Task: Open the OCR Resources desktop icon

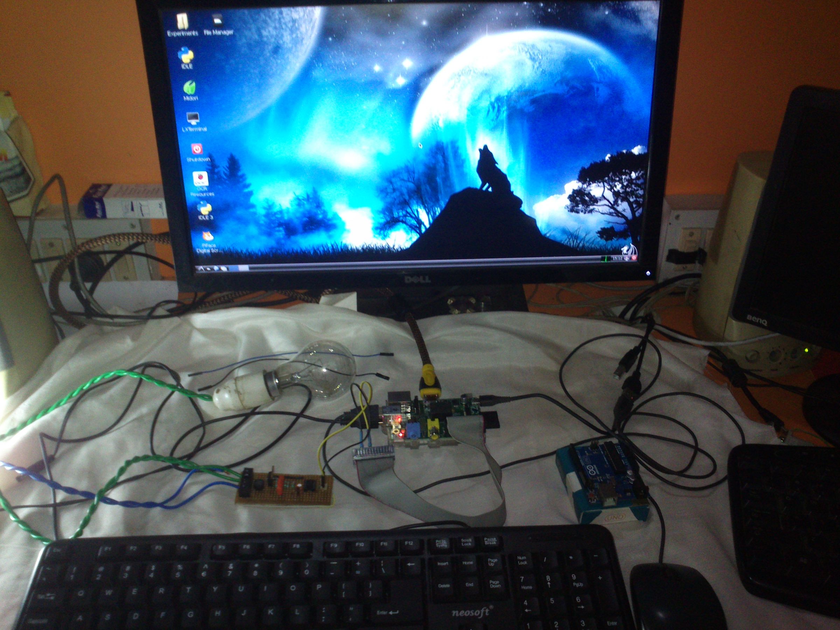Action: pos(201,178)
